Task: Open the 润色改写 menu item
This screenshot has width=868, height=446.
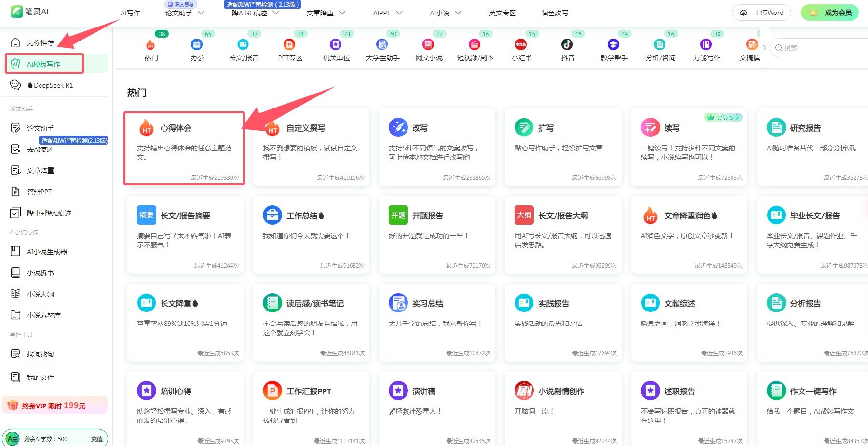Action: pos(554,13)
